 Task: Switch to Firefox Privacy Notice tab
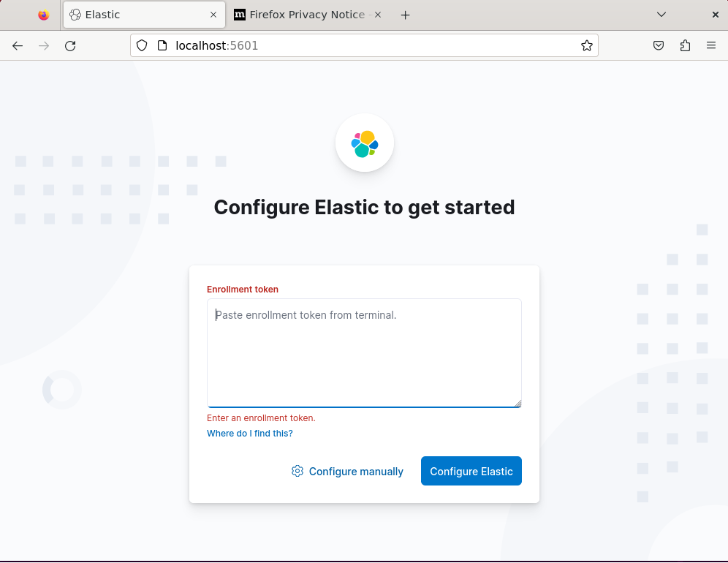click(x=308, y=15)
